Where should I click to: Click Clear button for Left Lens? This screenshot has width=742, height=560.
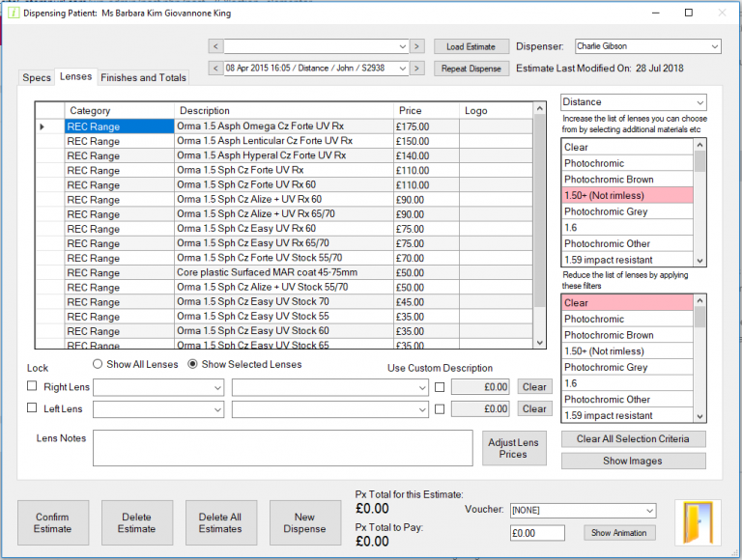click(x=534, y=408)
